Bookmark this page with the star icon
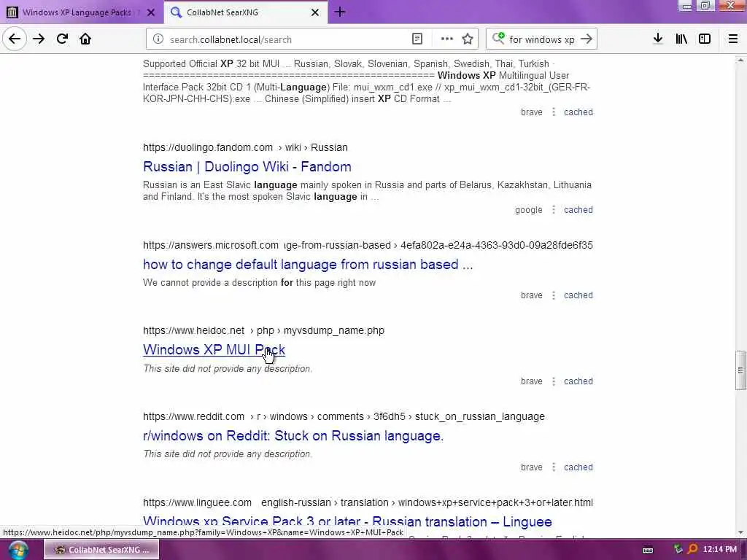The width and height of the screenshot is (747, 560). pyautogui.click(x=468, y=39)
